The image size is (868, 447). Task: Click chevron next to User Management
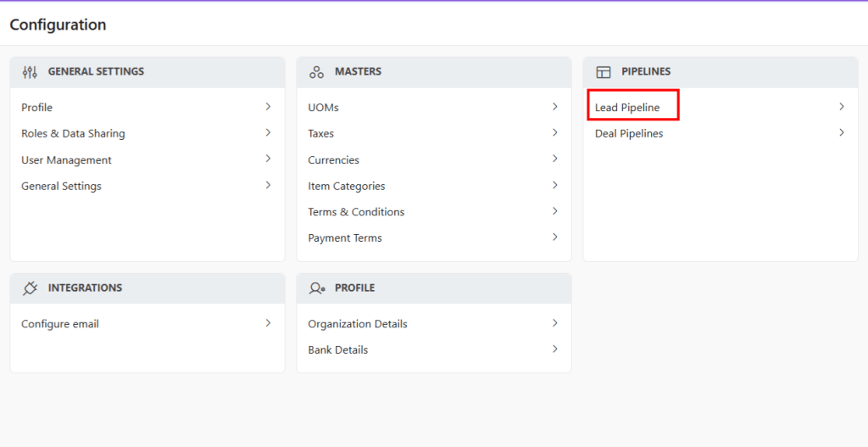(268, 159)
